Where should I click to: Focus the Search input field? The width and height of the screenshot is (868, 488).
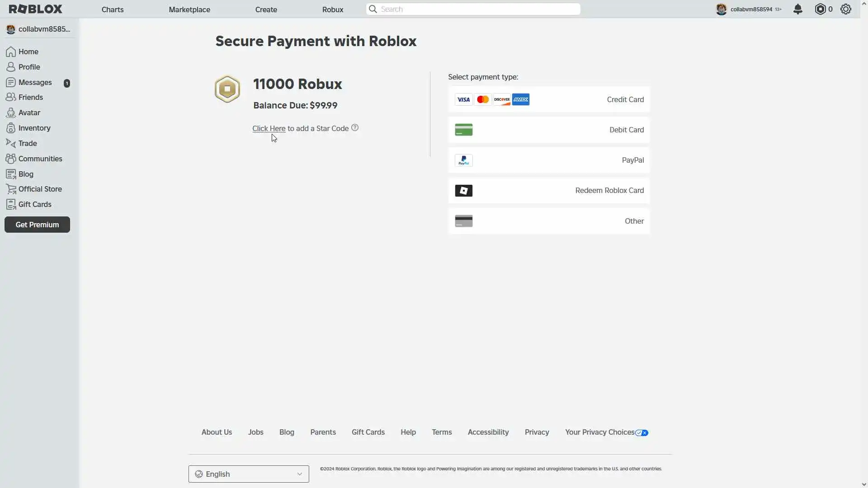pos(475,9)
